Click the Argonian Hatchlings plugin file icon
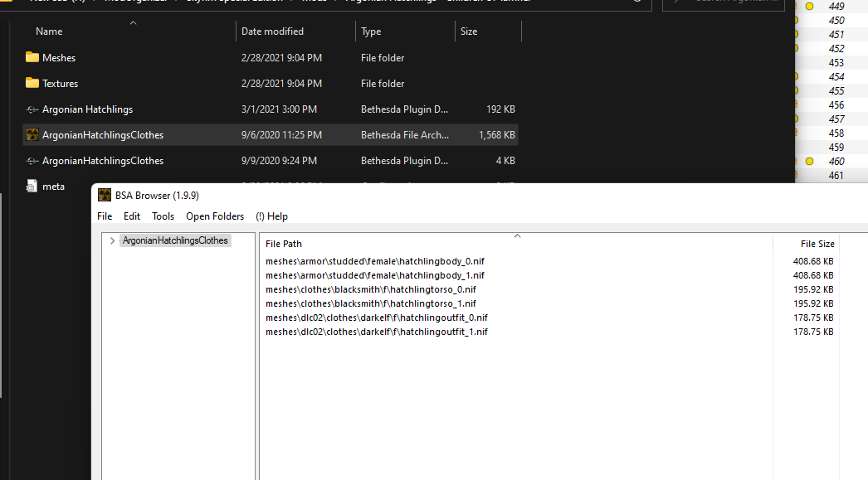Viewport: 868px width, 480px height. coord(32,109)
